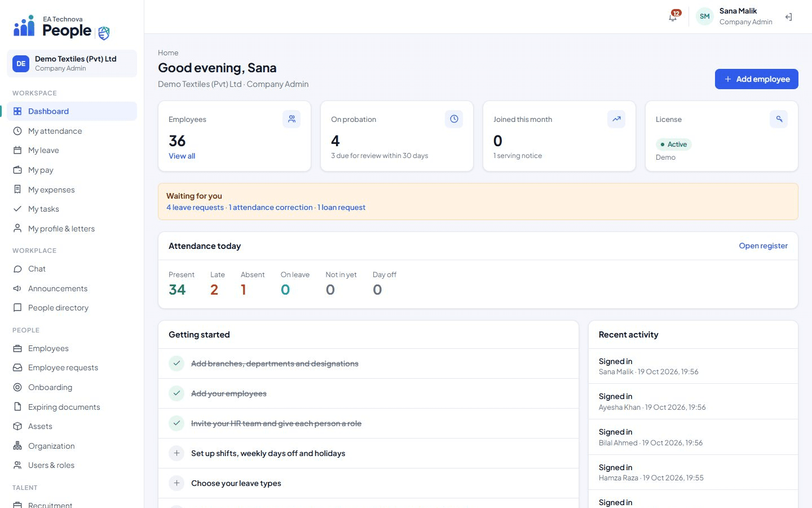Click the Add employee button
This screenshot has height=508, width=812.
coord(756,79)
